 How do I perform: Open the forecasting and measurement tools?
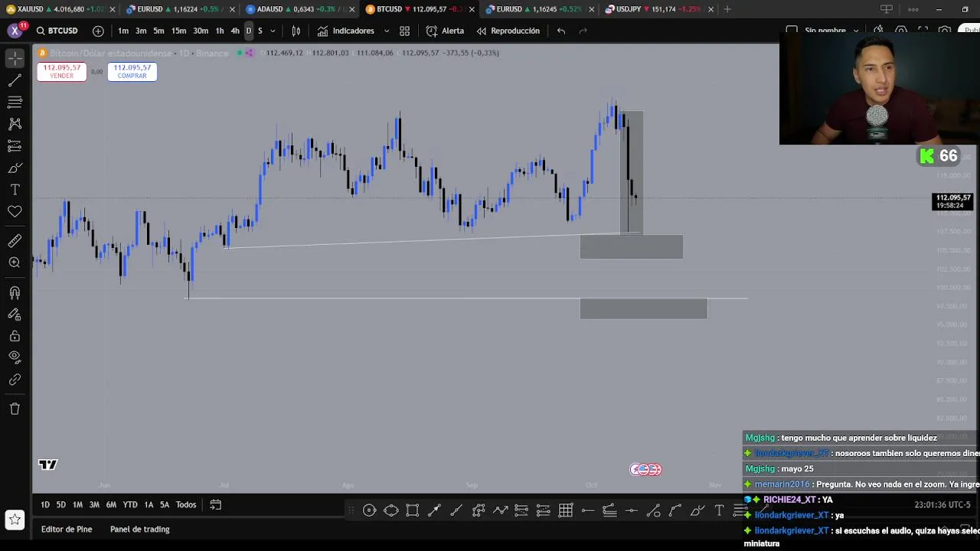tap(15, 145)
